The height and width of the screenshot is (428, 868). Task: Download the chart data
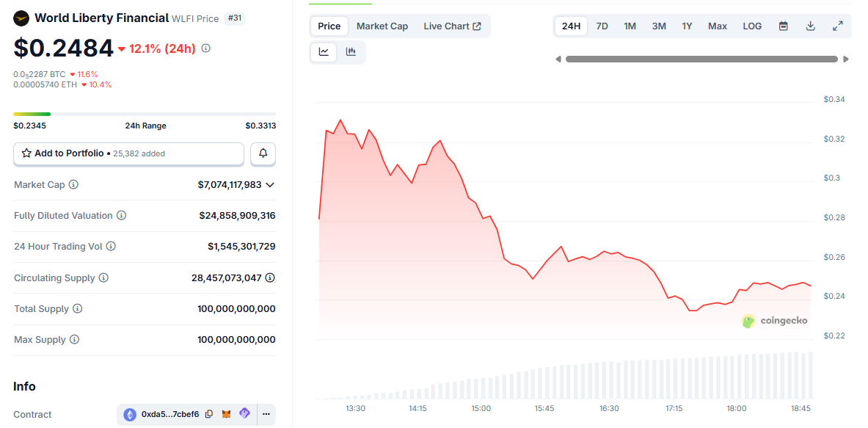(810, 26)
